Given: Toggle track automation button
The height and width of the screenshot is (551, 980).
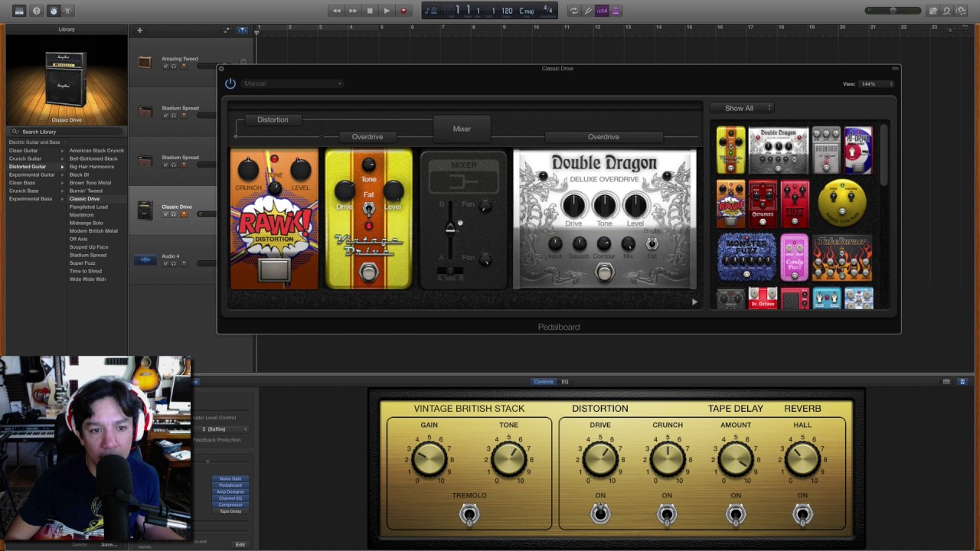Looking at the screenshot, I should pos(227,31).
